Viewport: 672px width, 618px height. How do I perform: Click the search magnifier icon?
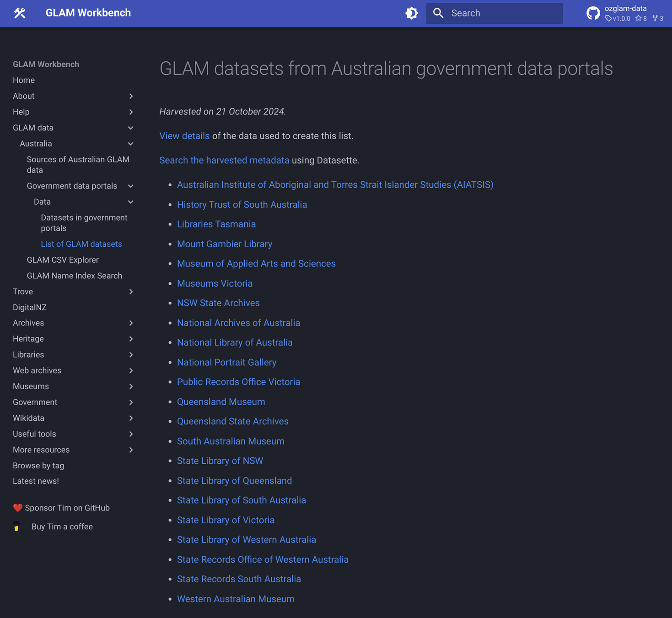pos(438,13)
